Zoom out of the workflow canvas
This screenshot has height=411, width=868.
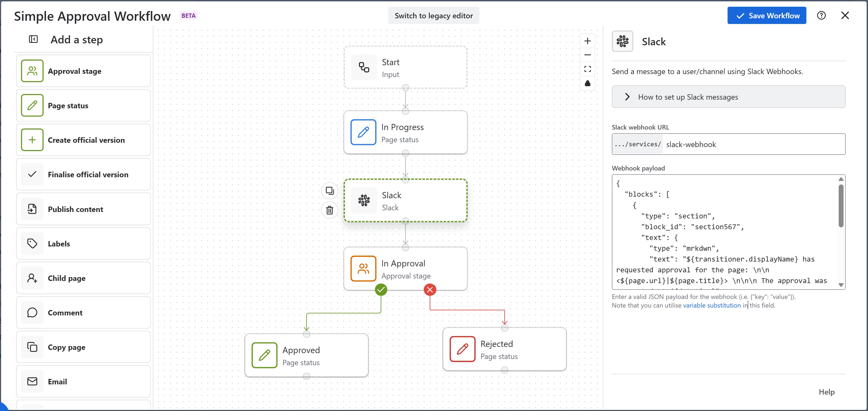587,55
